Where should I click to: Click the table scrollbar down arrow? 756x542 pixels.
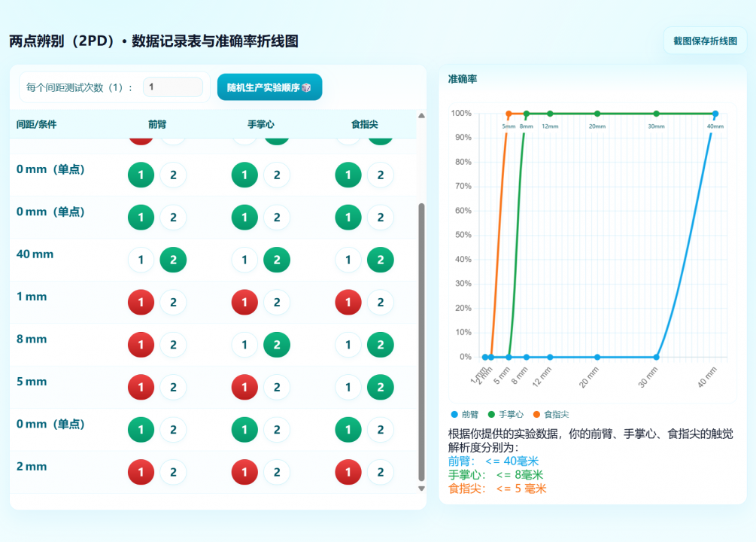[421, 489]
